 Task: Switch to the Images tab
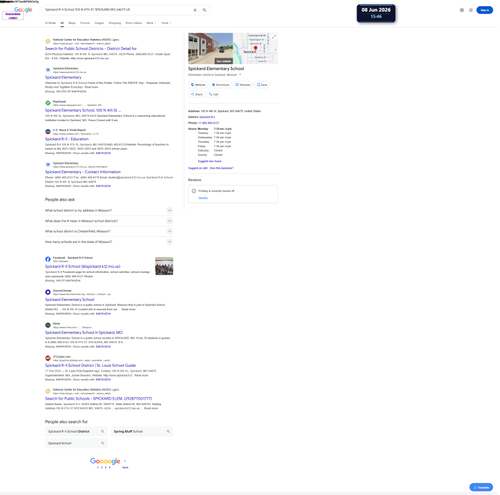tap(99, 23)
